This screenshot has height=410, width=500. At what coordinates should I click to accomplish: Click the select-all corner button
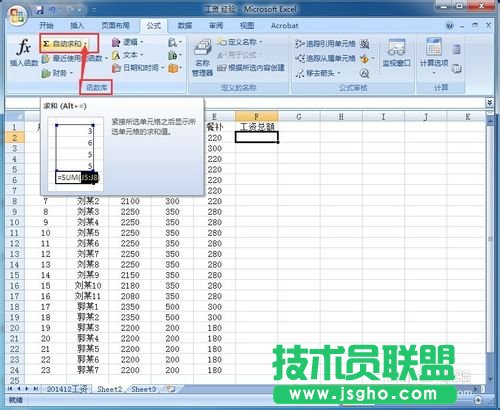click(15, 116)
